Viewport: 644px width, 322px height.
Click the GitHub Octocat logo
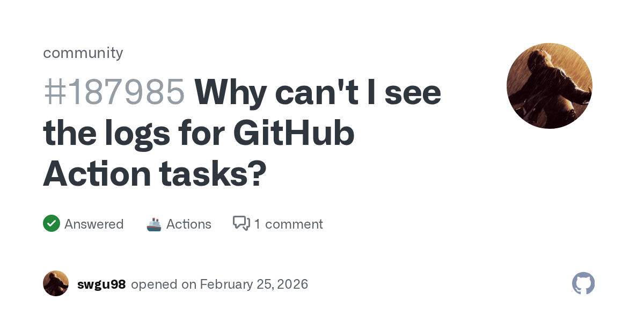point(583,283)
